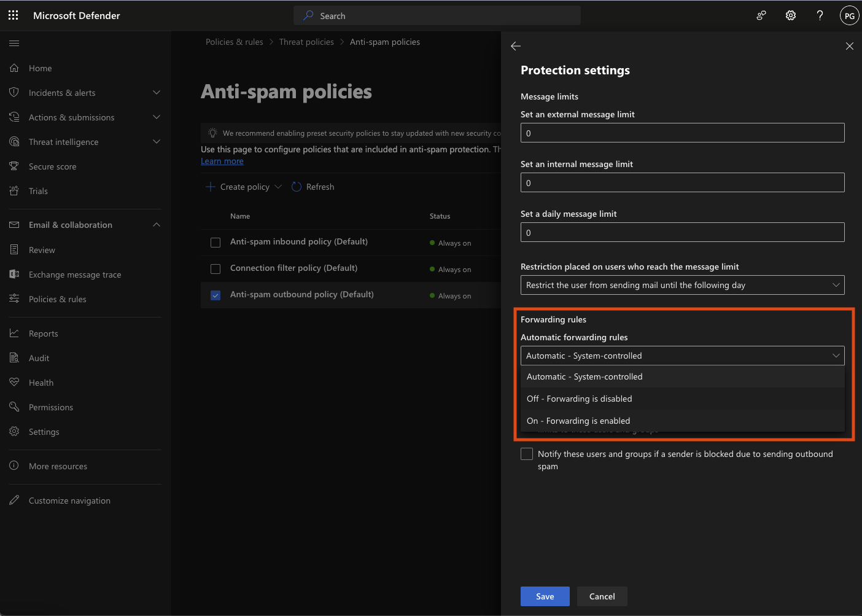
Task: Sort by the Status column header
Action: [x=440, y=216]
